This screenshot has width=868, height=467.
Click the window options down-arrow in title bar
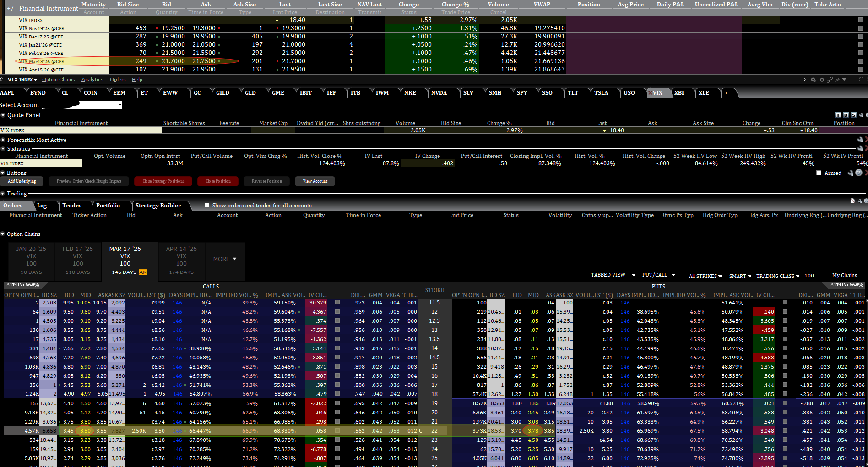point(844,79)
